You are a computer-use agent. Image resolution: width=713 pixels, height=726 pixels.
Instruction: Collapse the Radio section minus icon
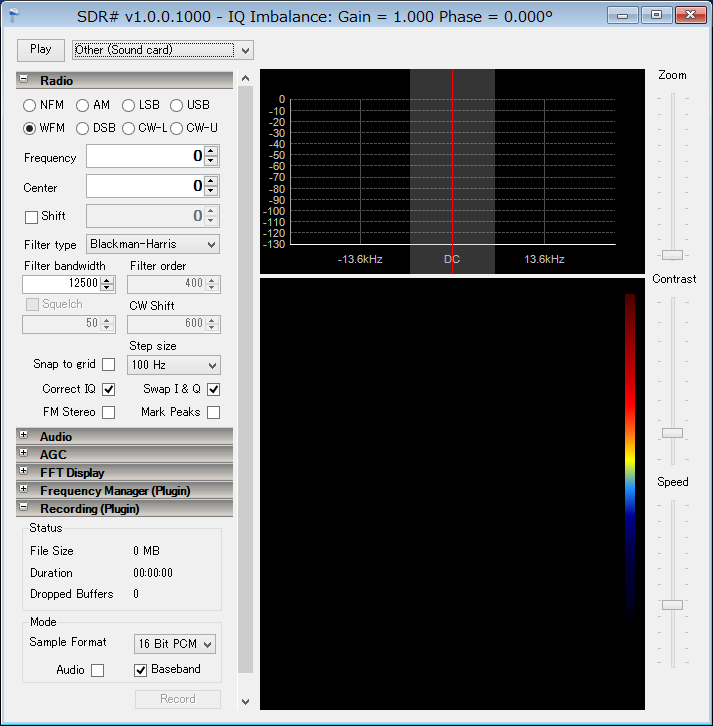pyautogui.click(x=24, y=80)
